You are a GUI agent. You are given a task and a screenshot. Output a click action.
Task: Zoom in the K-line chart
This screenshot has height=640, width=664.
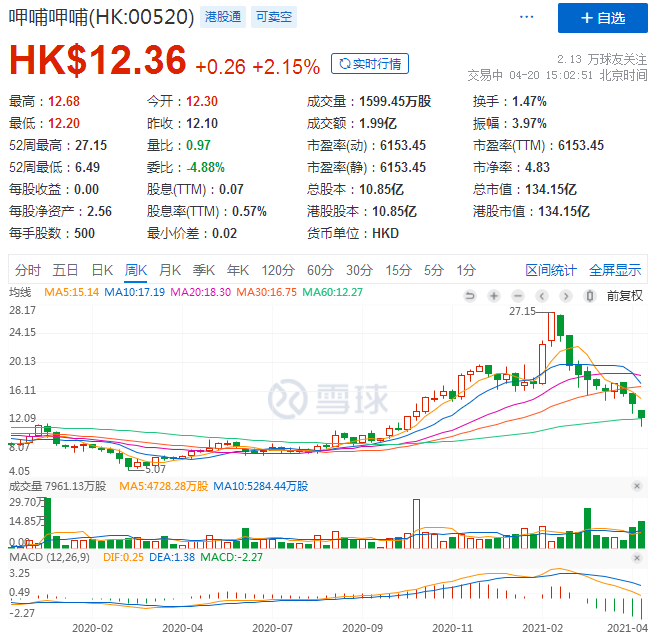tap(494, 296)
